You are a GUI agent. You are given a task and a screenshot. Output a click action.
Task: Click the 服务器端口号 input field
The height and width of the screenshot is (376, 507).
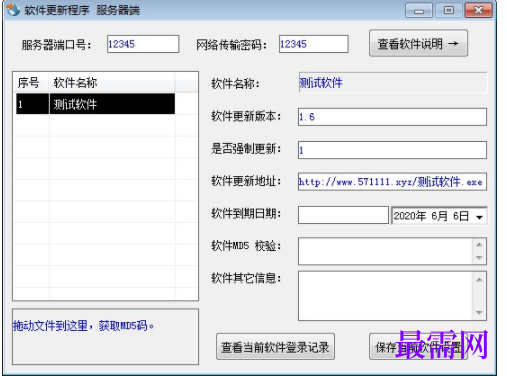[143, 44]
